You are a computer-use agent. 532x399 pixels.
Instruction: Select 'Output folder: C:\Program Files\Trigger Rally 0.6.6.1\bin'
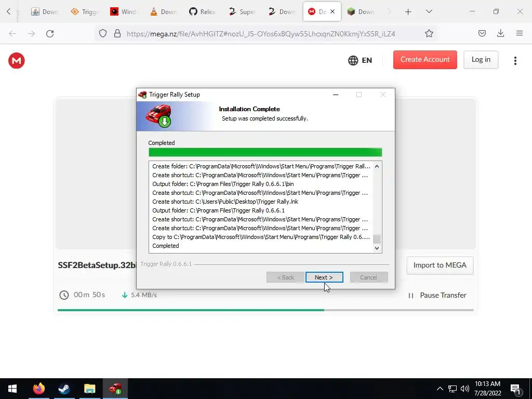[223, 184]
